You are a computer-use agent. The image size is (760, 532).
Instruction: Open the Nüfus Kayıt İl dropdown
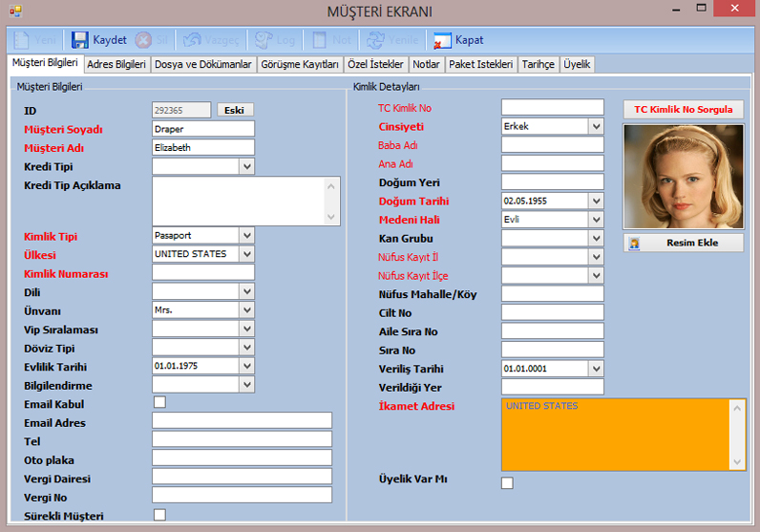[596, 257]
